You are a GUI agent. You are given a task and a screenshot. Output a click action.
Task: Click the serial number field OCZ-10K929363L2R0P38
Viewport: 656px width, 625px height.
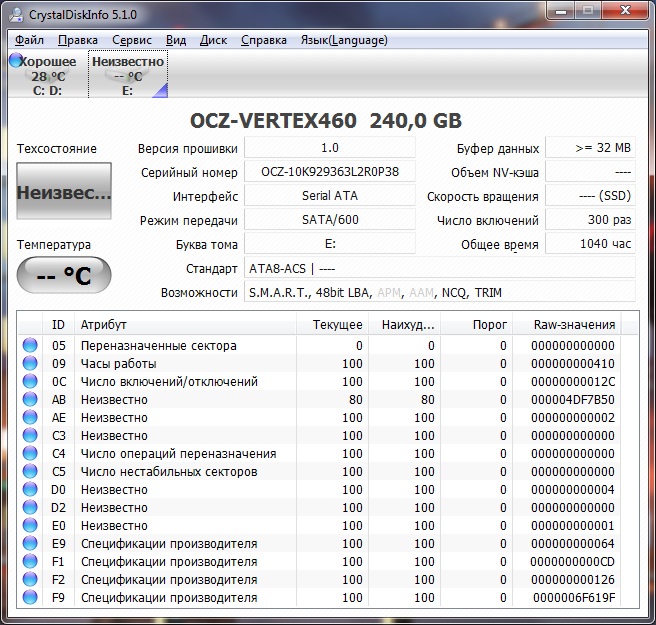click(330, 172)
